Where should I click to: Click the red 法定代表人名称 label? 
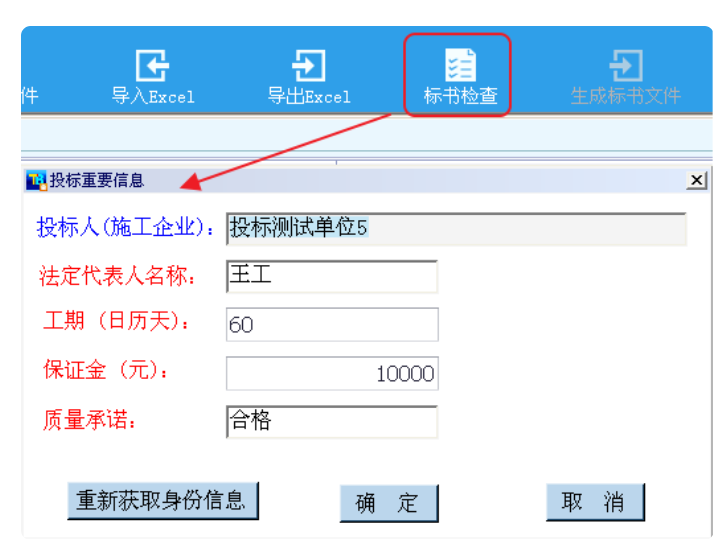coord(117,276)
